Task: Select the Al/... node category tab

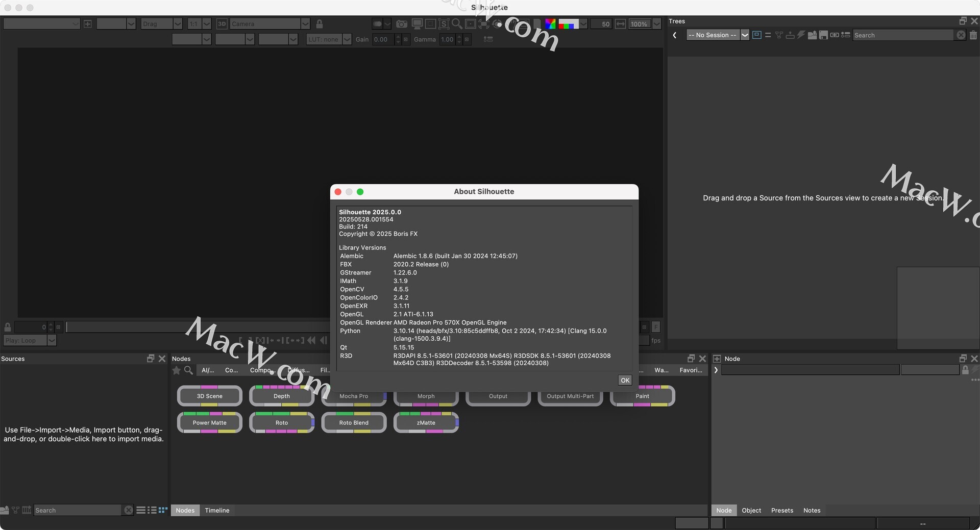Action: tap(208, 370)
